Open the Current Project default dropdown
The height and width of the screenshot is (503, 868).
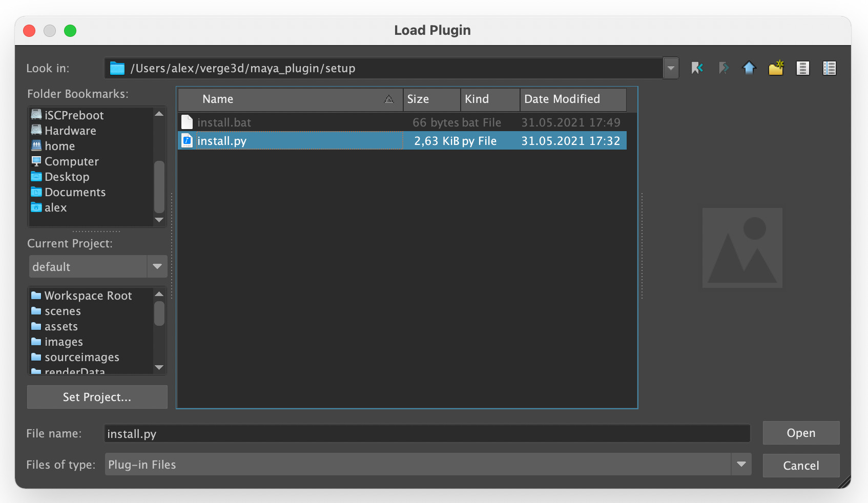157,266
